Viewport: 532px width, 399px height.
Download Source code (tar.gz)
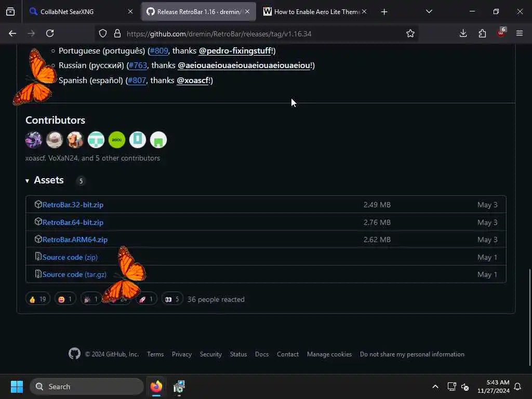(74, 274)
